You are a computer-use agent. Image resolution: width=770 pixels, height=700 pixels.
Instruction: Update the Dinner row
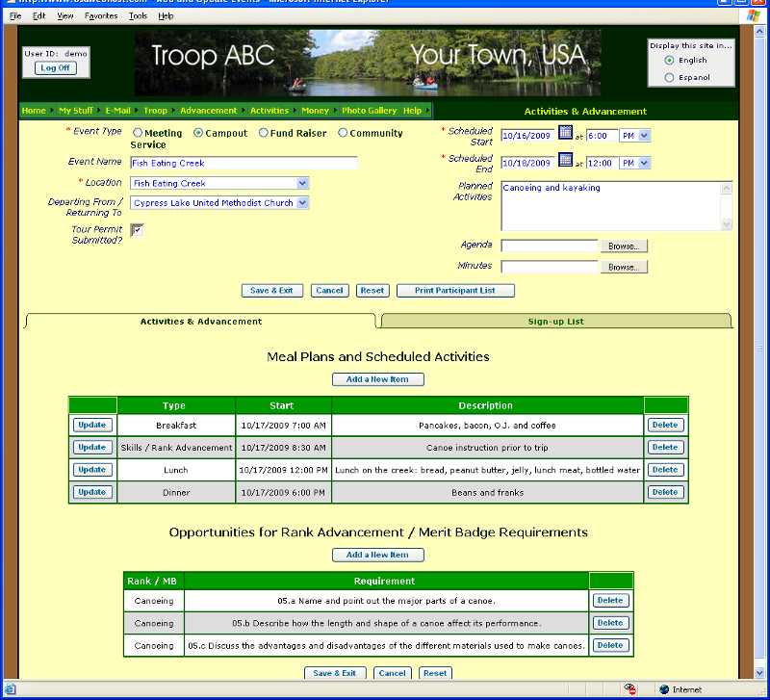tap(92, 492)
